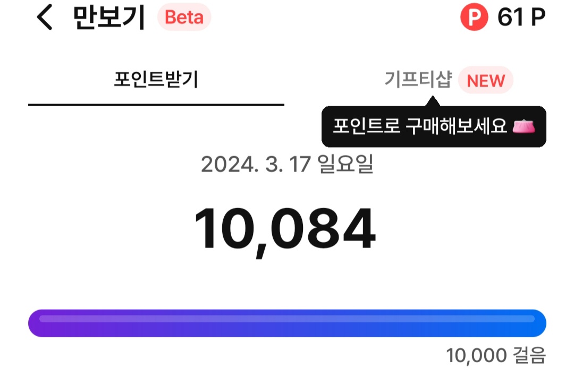Click the NEW badge beside 기프티샵
The image size is (574, 392).
(x=486, y=81)
